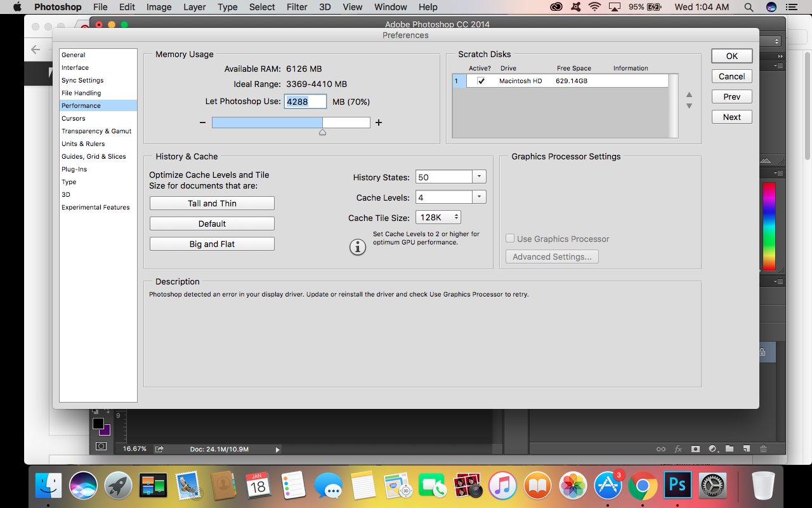This screenshot has width=812, height=508.
Task: Open Creative Cloud icon in menu bar
Action: pyautogui.click(x=556, y=7)
